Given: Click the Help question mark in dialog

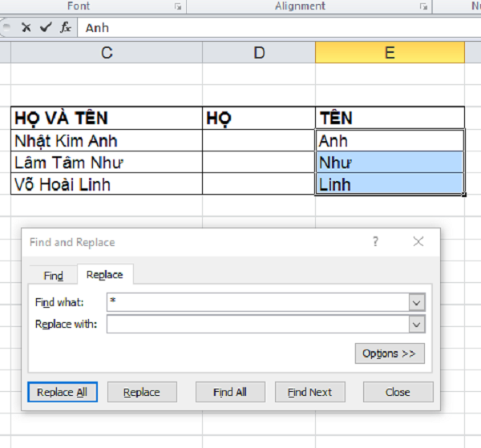Looking at the screenshot, I should pos(376,241).
